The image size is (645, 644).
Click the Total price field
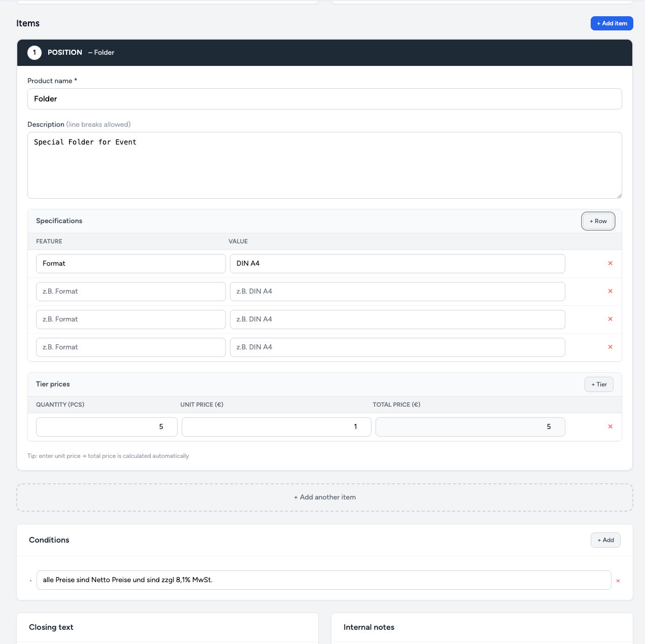pos(470,427)
